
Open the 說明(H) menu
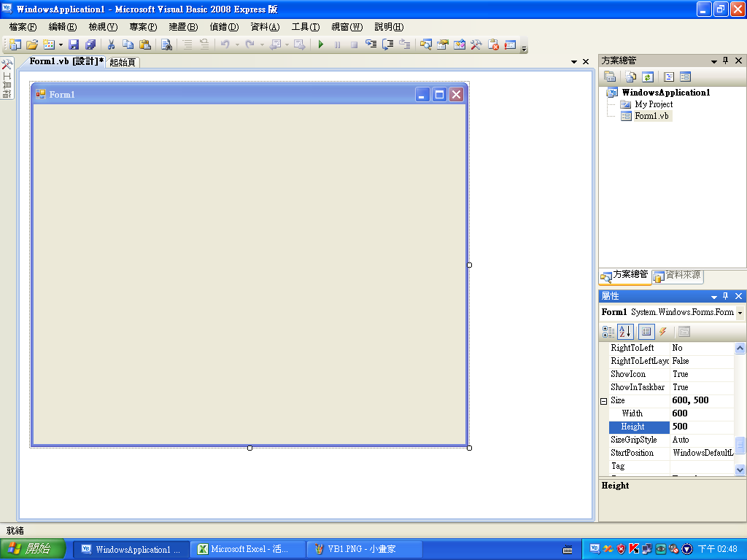pyautogui.click(x=389, y=27)
